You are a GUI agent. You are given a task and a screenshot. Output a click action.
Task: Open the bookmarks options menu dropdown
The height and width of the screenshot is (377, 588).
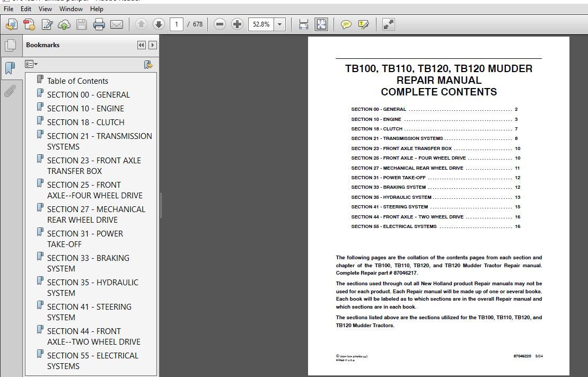click(31, 64)
